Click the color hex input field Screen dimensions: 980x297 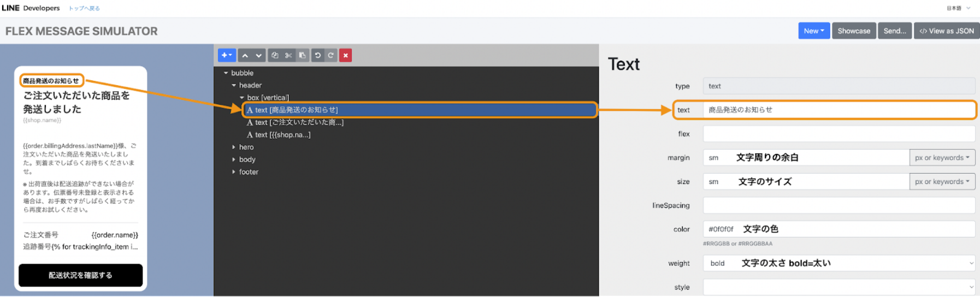839,229
